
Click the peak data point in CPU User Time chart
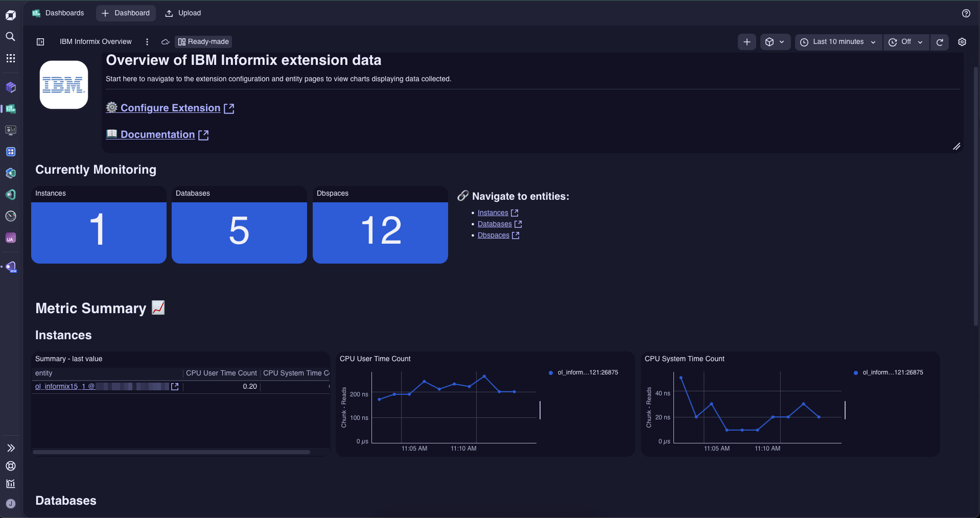tap(484, 376)
